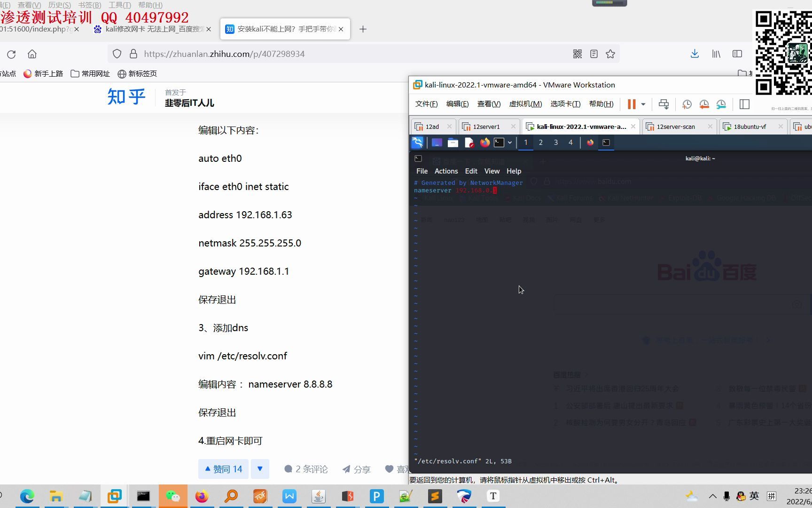Launch terminal emulator from Kali panel
This screenshot has height=508, width=812.
coord(499,143)
